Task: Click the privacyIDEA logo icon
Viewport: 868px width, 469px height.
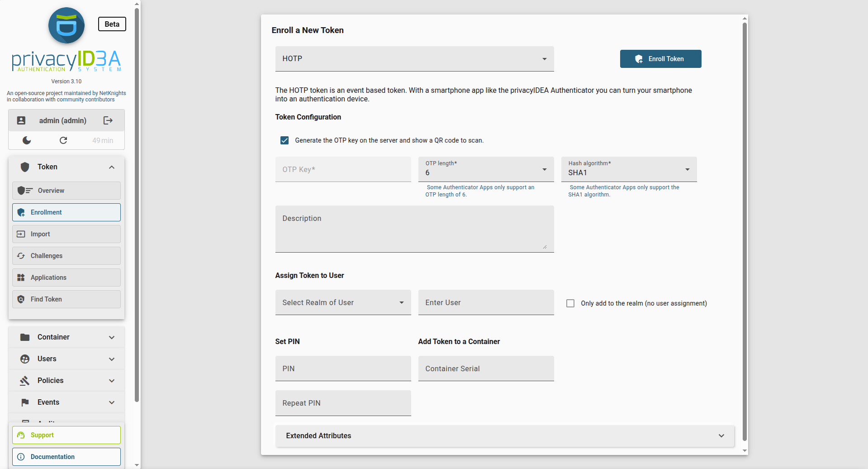Action: [66, 26]
